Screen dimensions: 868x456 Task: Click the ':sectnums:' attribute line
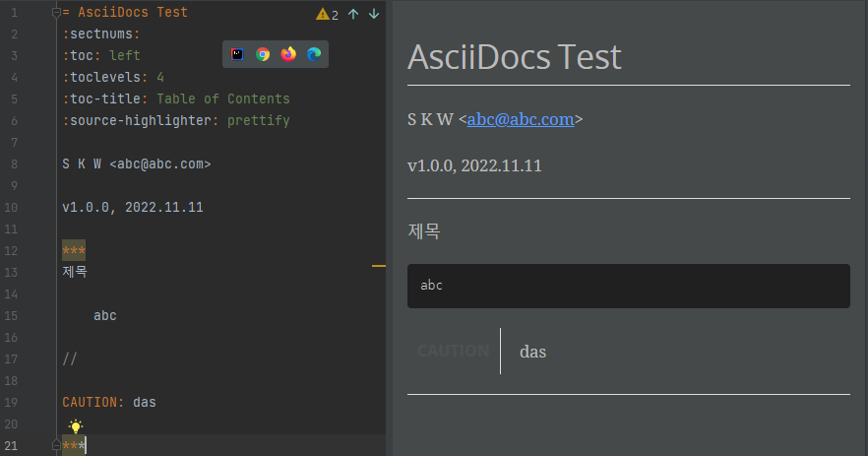click(101, 33)
